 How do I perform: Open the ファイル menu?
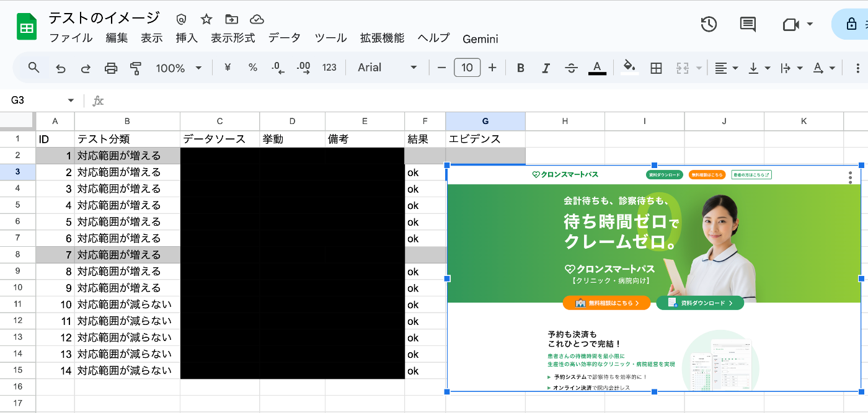71,38
